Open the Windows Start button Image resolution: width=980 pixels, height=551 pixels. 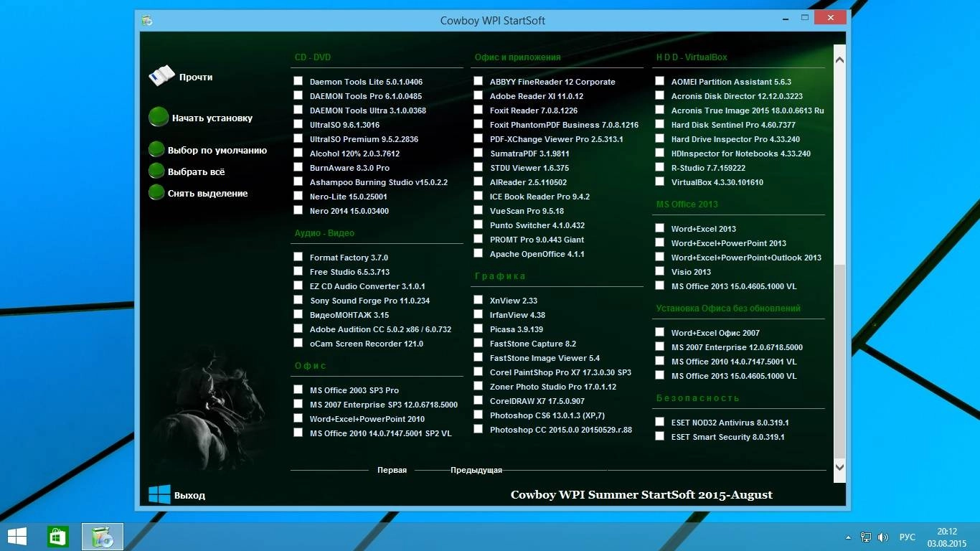[x=17, y=537]
